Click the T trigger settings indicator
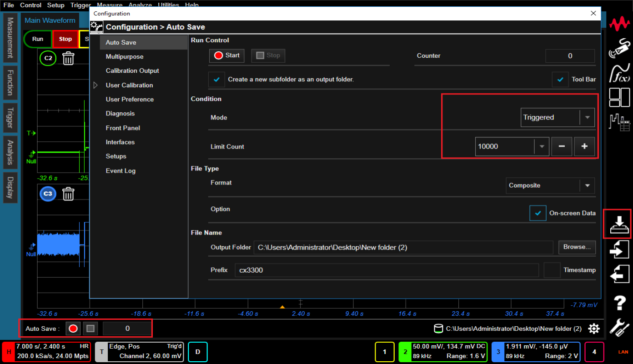Image resolution: width=633 pixels, height=364 pixels. [x=101, y=351]
